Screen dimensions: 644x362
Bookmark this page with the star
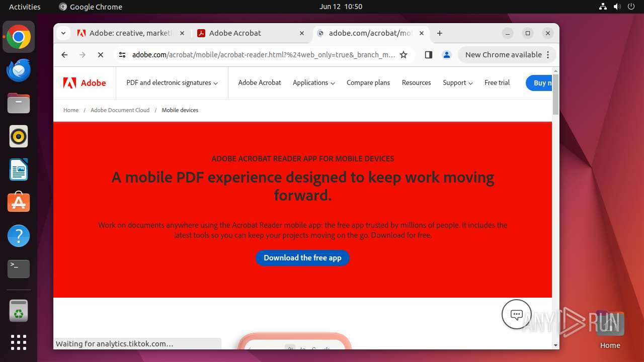coord(404,55)
